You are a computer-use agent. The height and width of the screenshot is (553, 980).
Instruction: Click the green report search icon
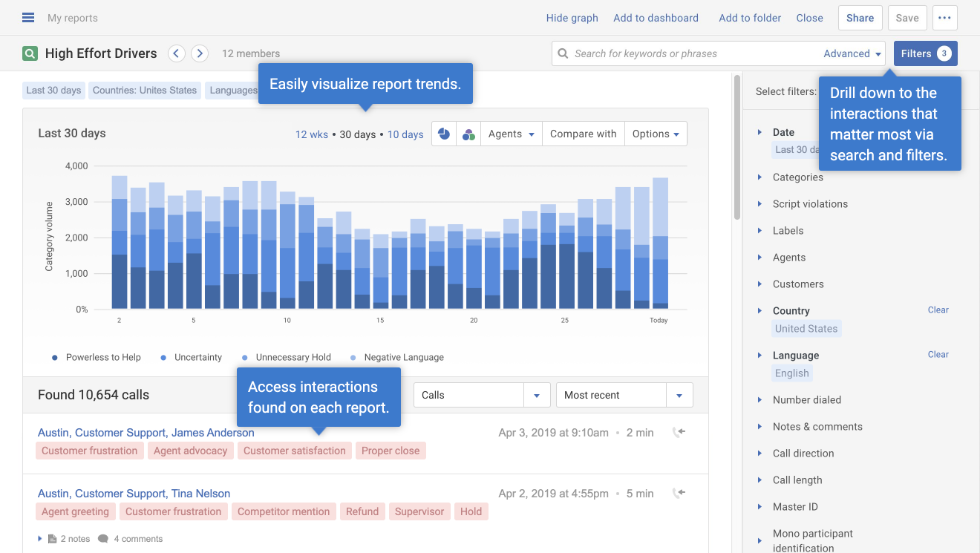pyautogui.click(x=30, y=53)
